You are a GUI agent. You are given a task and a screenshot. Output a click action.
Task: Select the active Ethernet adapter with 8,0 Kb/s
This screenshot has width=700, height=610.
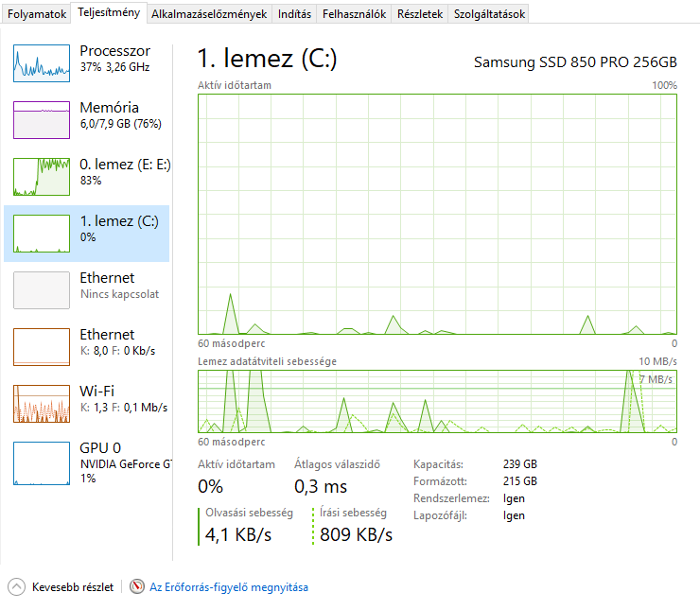pyautogui.click(x=87, y=347)
